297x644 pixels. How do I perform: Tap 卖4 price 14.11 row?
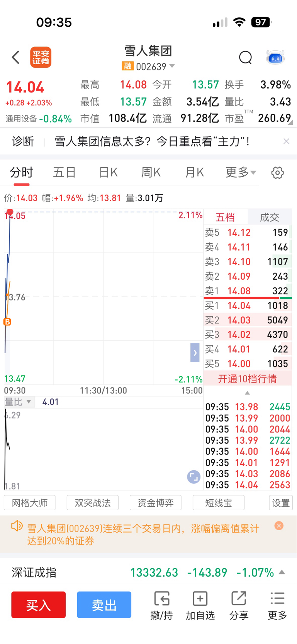(248, 247)
